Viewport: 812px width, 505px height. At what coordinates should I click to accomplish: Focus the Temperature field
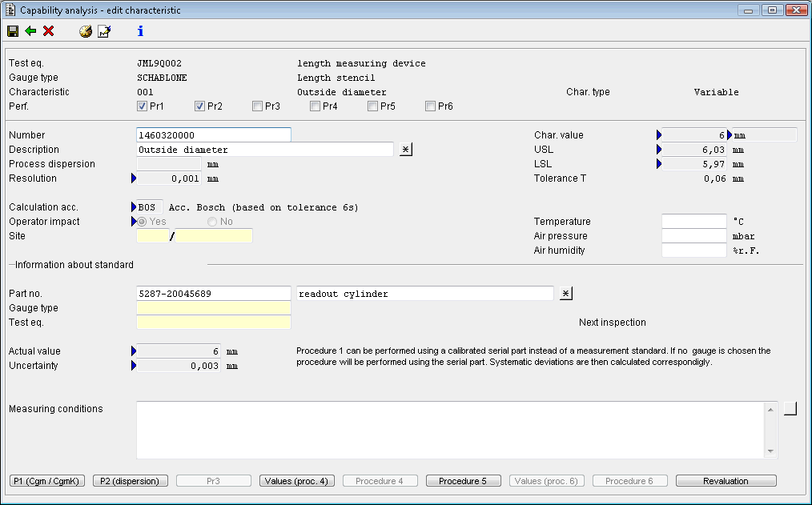coord(694,222)
